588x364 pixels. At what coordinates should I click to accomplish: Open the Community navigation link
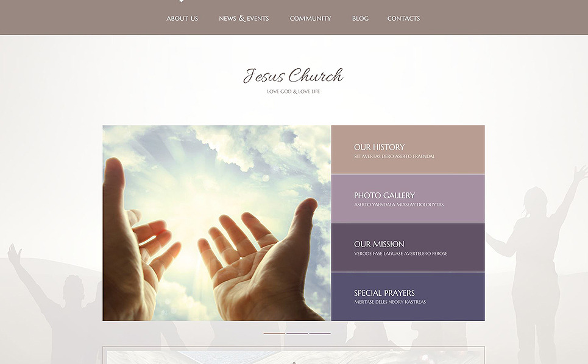pos(310,18)
